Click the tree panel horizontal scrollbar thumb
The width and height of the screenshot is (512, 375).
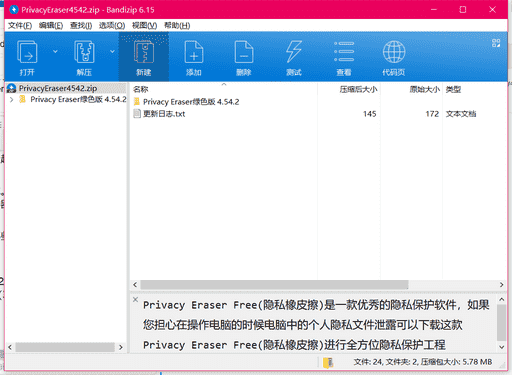65,347
